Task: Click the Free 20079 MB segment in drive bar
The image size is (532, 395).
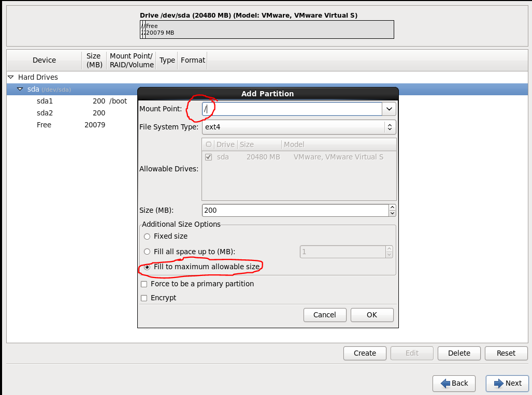Action: [x=269, y=30]
